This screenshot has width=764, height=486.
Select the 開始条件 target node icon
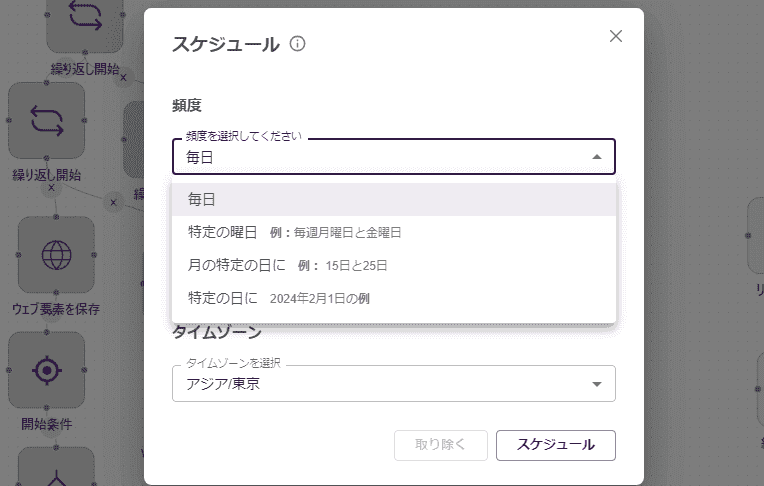47,370
